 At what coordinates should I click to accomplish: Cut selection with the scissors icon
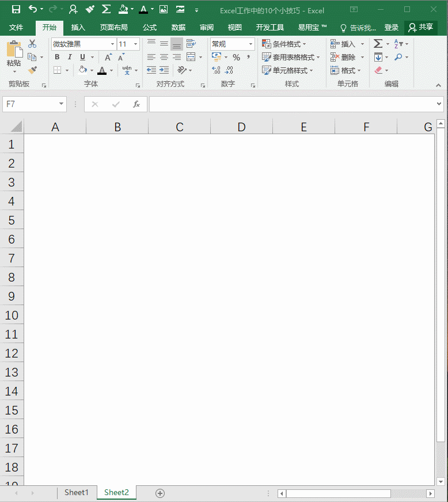(32, 44)
